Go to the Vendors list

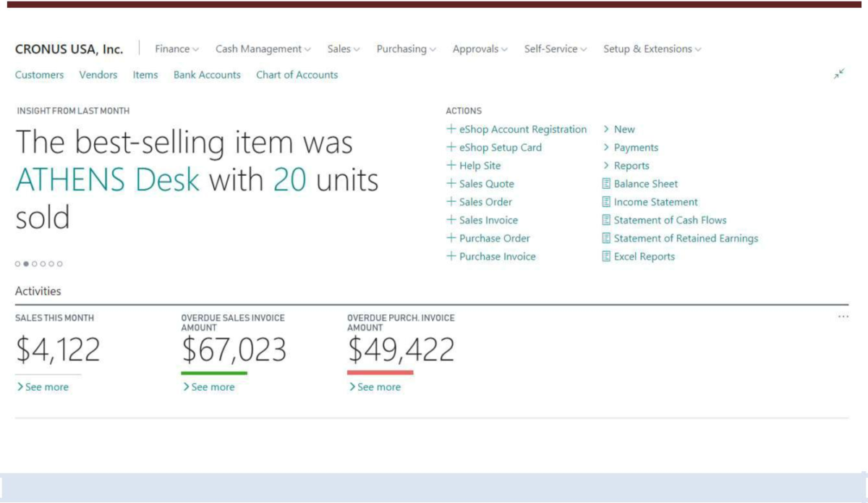(x=98, y=75)
